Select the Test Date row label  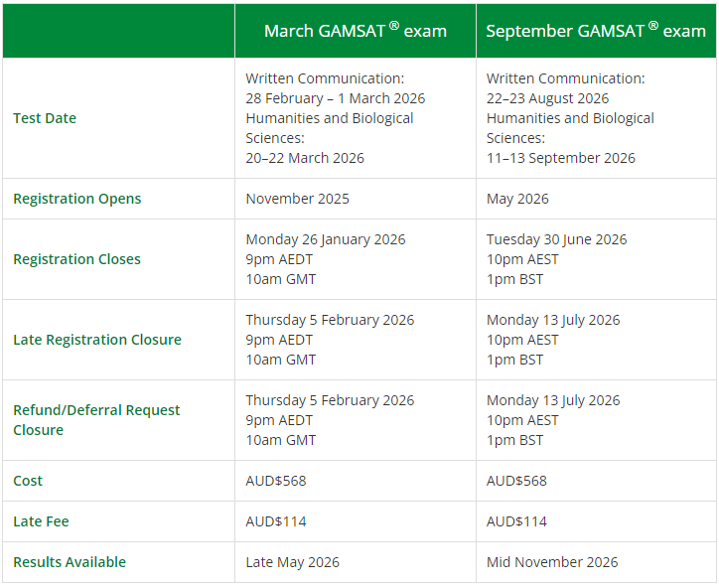pos(45,118)
